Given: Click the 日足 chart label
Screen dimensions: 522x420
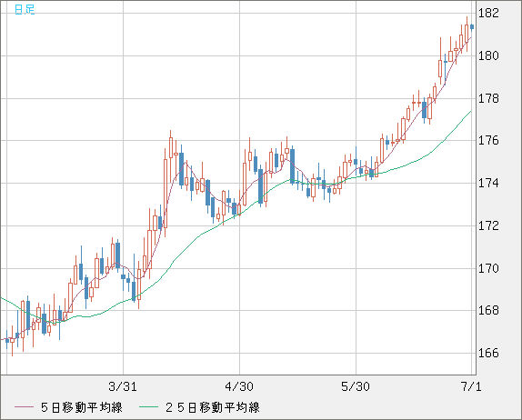Looking at the screenshot, I should (x=25, y=9).
